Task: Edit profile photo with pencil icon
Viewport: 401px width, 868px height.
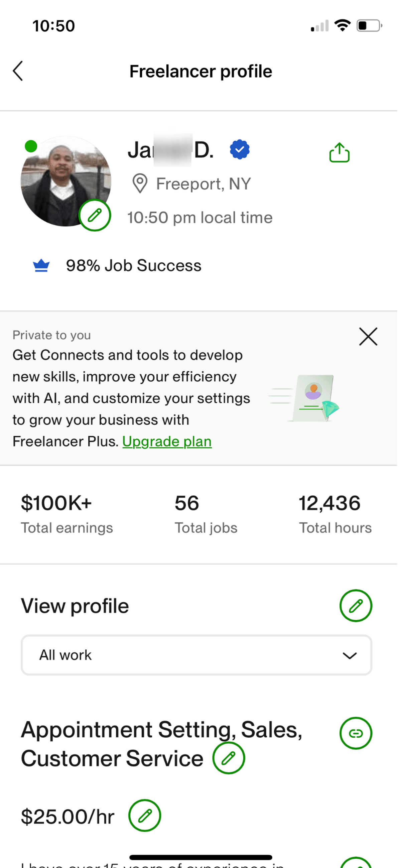Action: (x=95, y=215)
